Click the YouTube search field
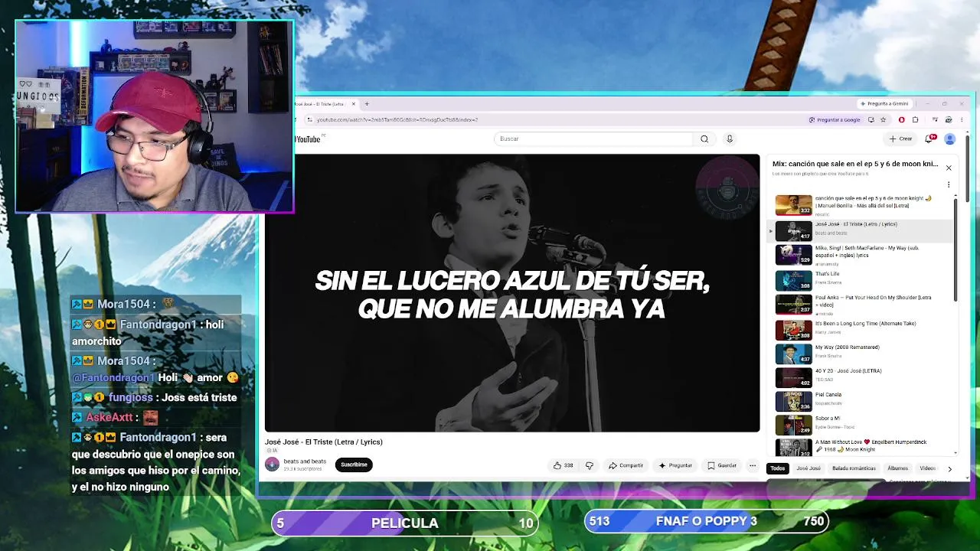 [594, 139]
